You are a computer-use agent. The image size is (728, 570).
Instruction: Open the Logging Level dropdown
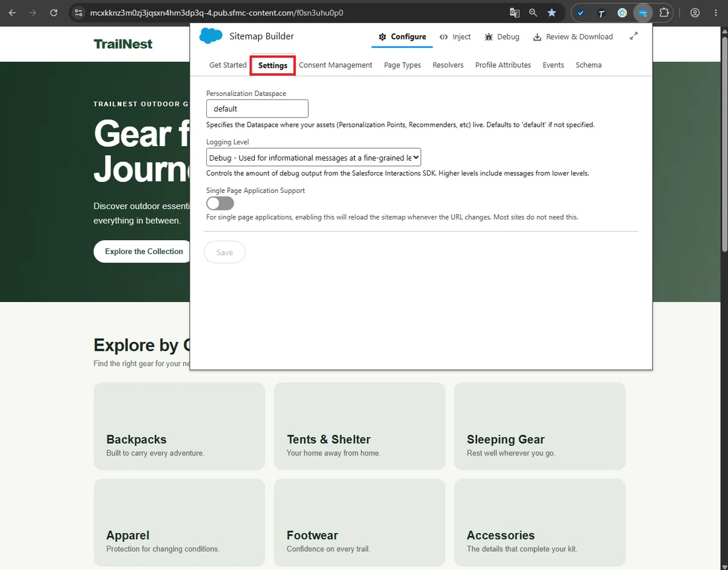pos(314,158)
